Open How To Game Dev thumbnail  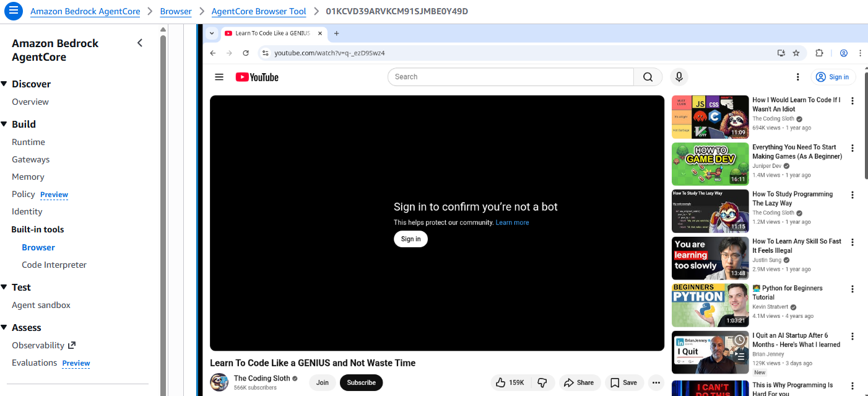pos(710,164)
